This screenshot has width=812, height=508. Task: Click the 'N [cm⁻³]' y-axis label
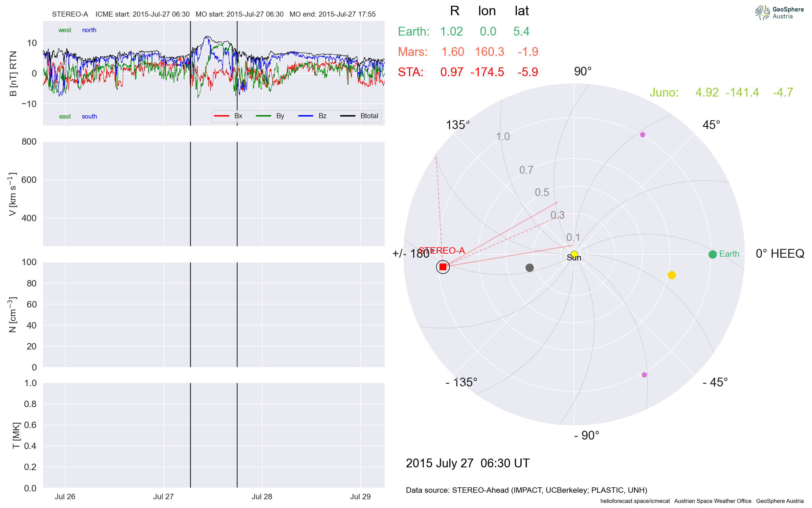[x=13, y=315]
